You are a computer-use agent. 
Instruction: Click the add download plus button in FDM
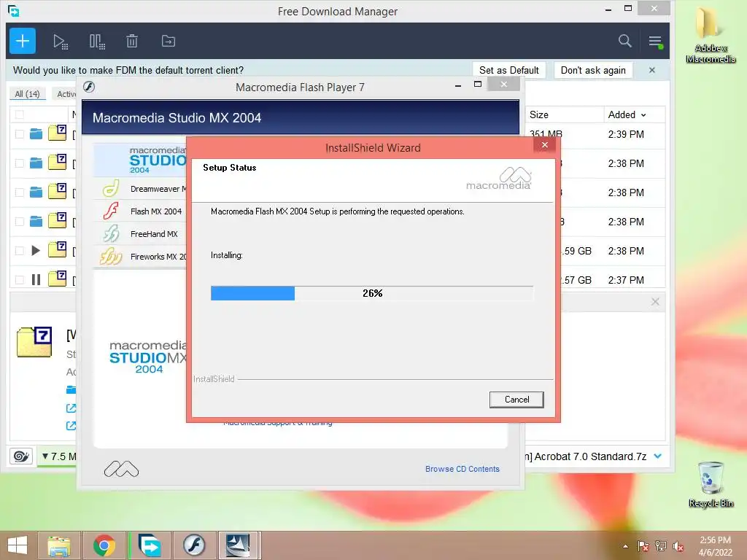click(x=23, y=41)
